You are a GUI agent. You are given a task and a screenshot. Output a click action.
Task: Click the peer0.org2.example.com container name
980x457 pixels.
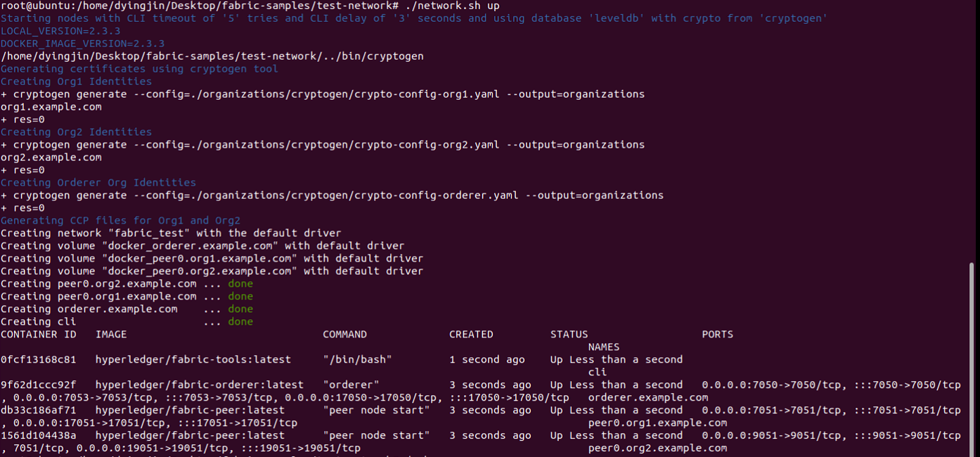pyautogui.click(x=658, y=449)
